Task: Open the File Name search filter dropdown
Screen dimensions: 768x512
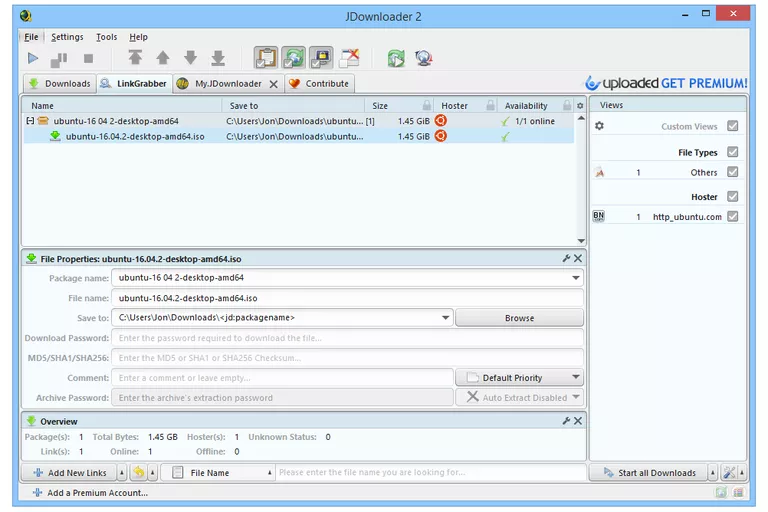Action: pos(217,473)
